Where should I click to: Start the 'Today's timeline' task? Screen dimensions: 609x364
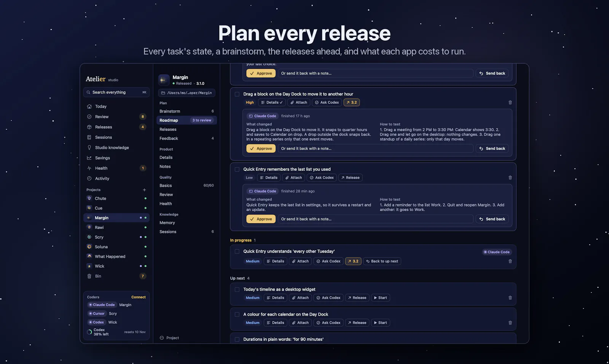point(380,298)
